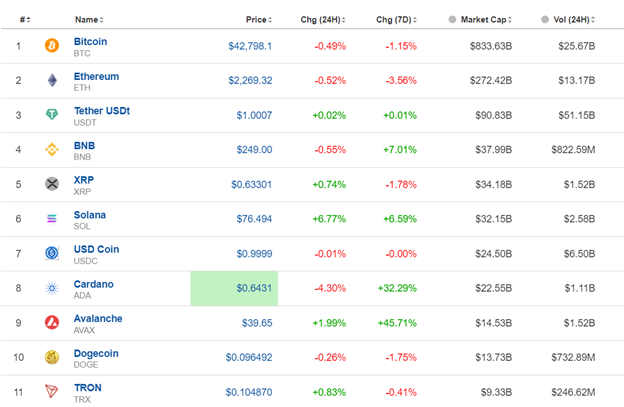Click the grey dot beside Market Cap header
The image size is (624, 407).
[452, 19]
